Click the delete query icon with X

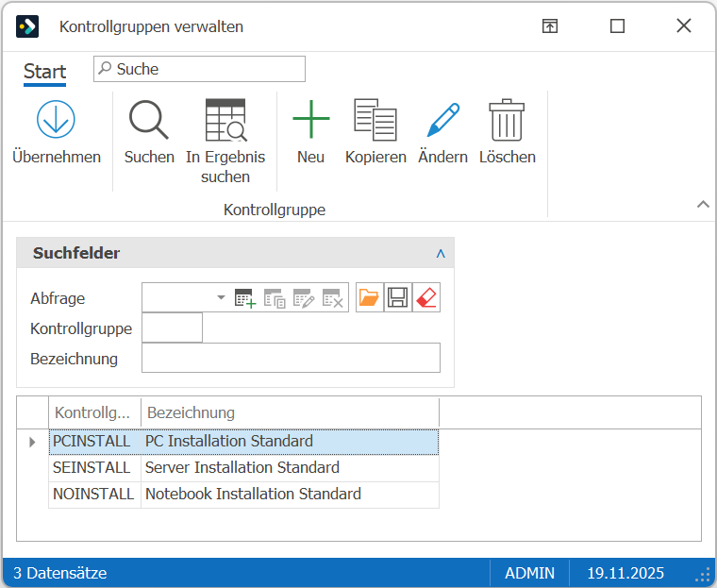pyautogui.click(x=333, y=298)
